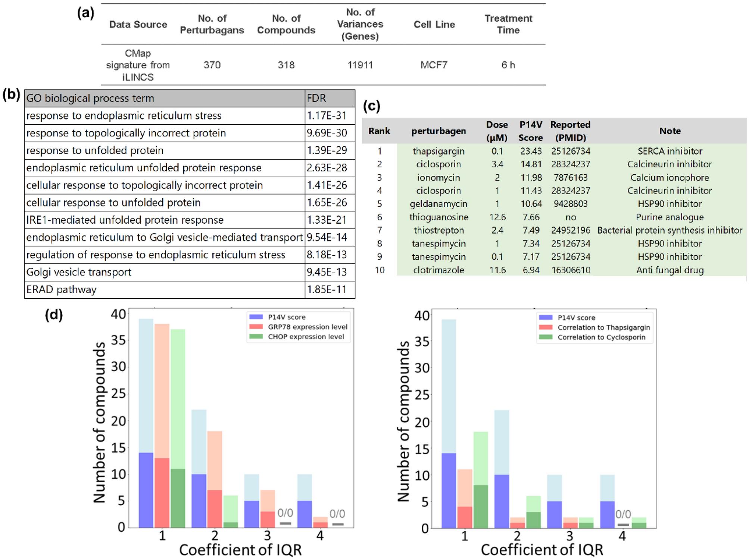
Task: Click the panel (c) label
Action: tap(371, 106)
